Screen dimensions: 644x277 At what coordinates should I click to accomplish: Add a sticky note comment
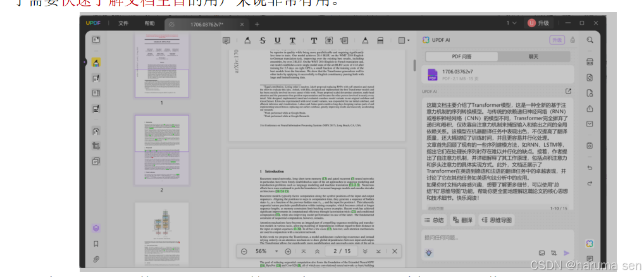pos(226,40)
